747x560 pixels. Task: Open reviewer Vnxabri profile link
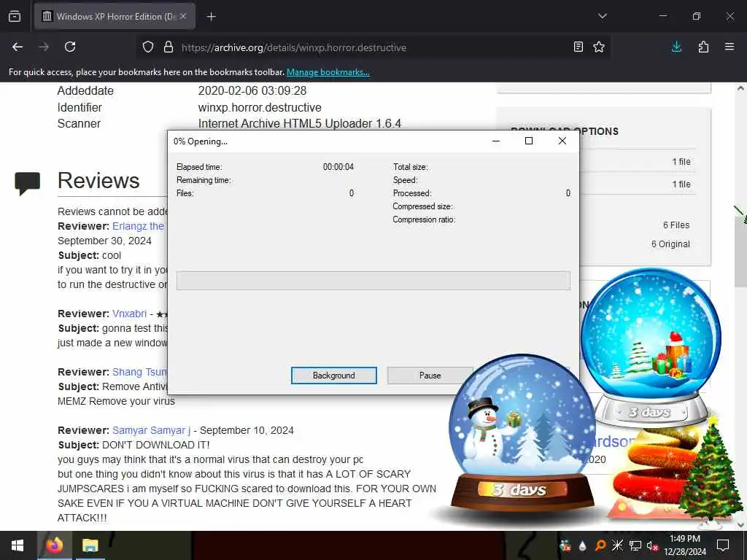(129, 314)
